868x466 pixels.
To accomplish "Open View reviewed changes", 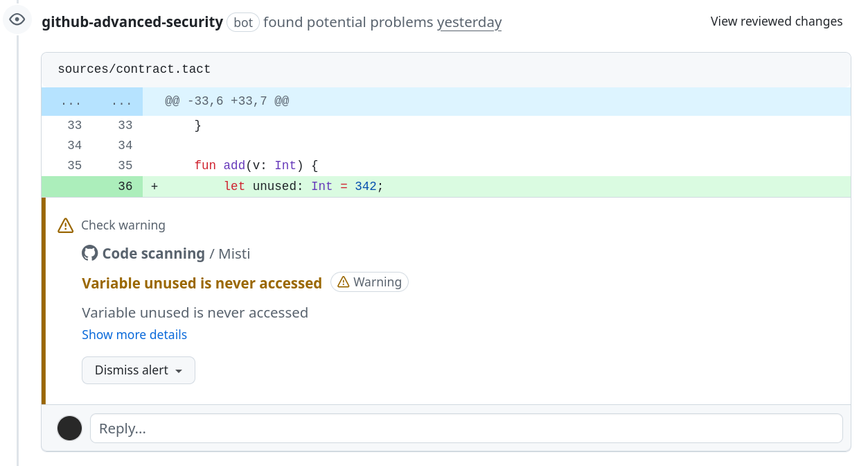I will 777,21.
